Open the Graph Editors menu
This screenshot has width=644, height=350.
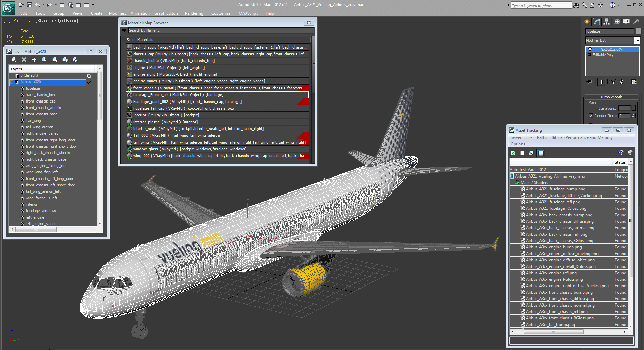pos(166,13)
